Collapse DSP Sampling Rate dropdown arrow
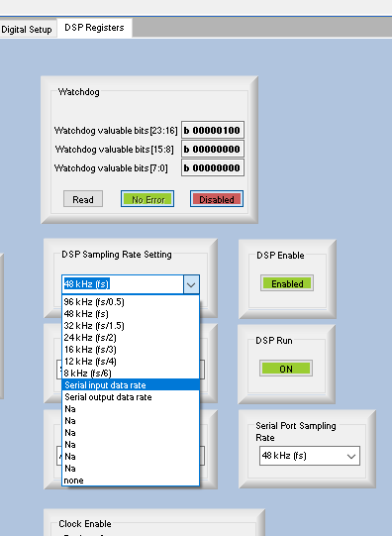The image size is (392, 536). (191, 284)
